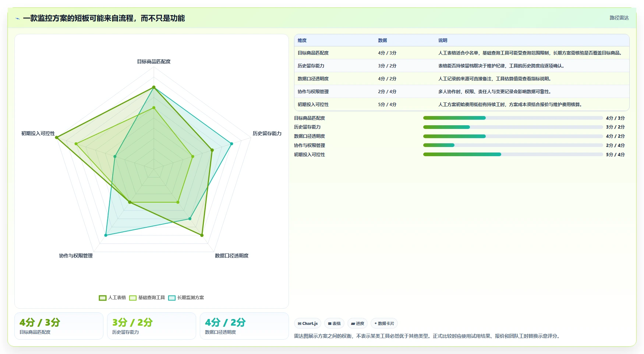
Task: Click the 初期投入可控性 radar axis label
Action: (38, 133)
